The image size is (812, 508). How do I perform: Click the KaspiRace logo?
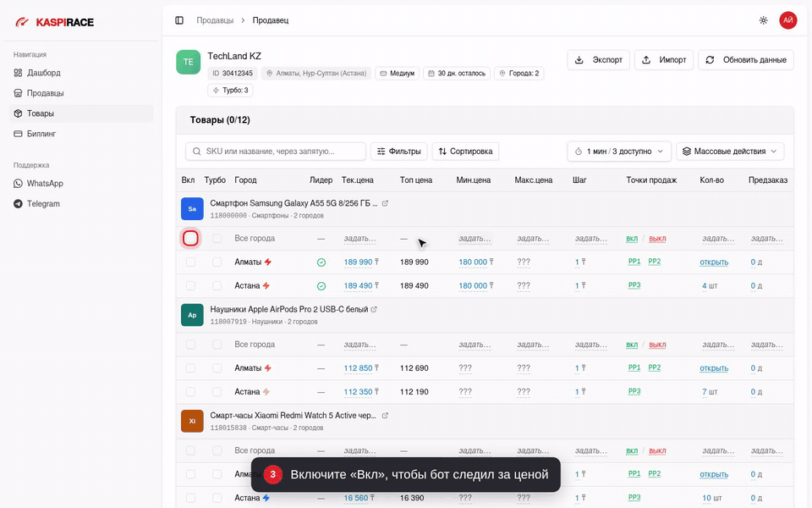coord(54,22)
